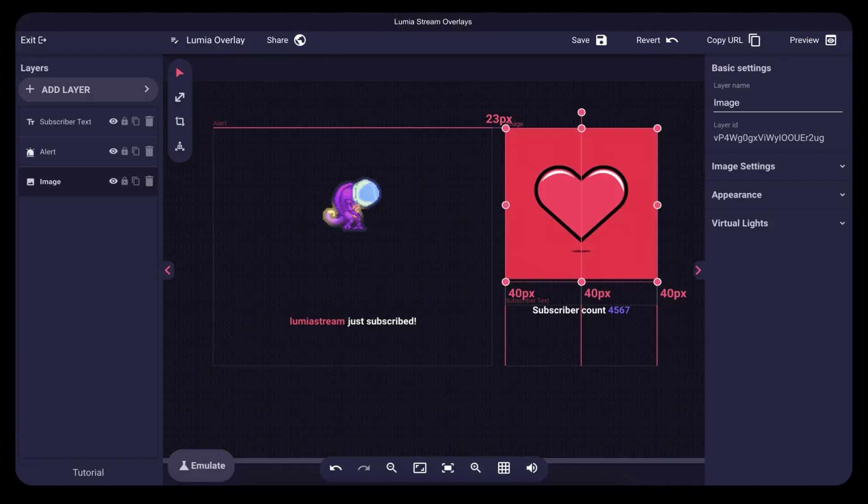Viewport: 868px width, 504px height.
Task: Click the Layer name input field
Action: tap(778, 103)
